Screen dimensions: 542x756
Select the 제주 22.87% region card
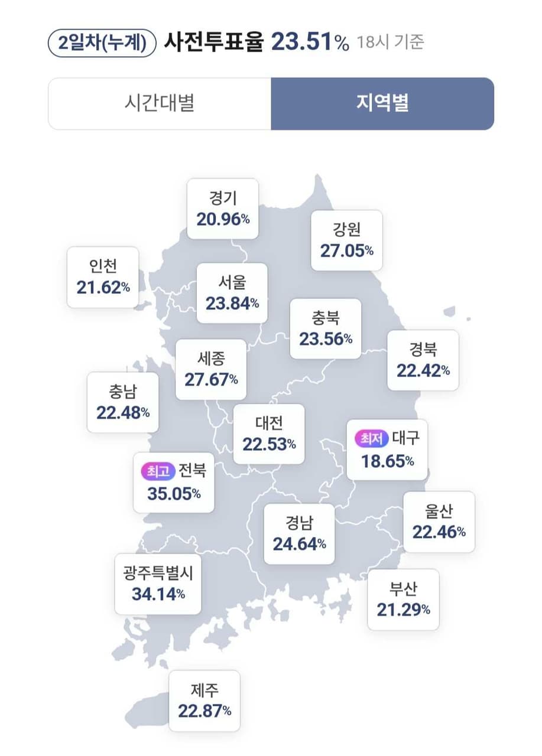[205, 700]
